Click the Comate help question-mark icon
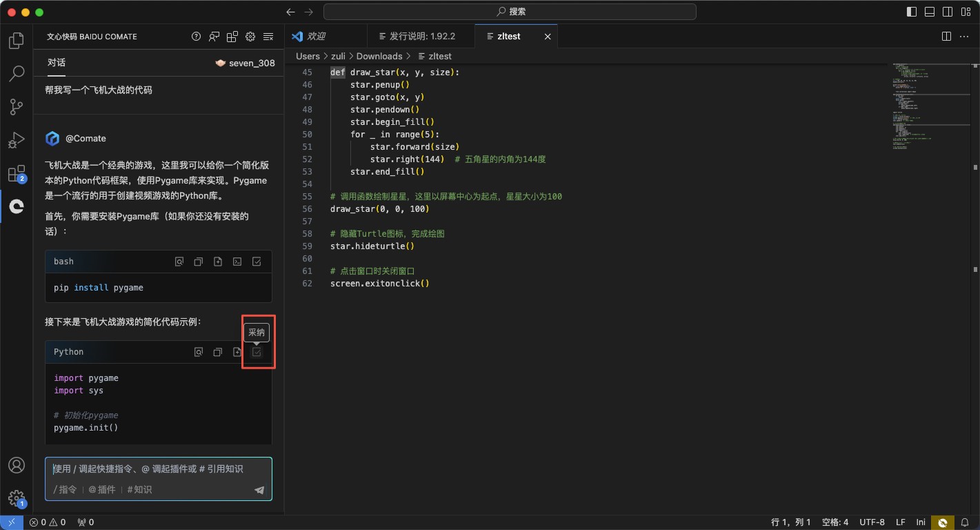The image size is (980, 530). click(197, 37)
